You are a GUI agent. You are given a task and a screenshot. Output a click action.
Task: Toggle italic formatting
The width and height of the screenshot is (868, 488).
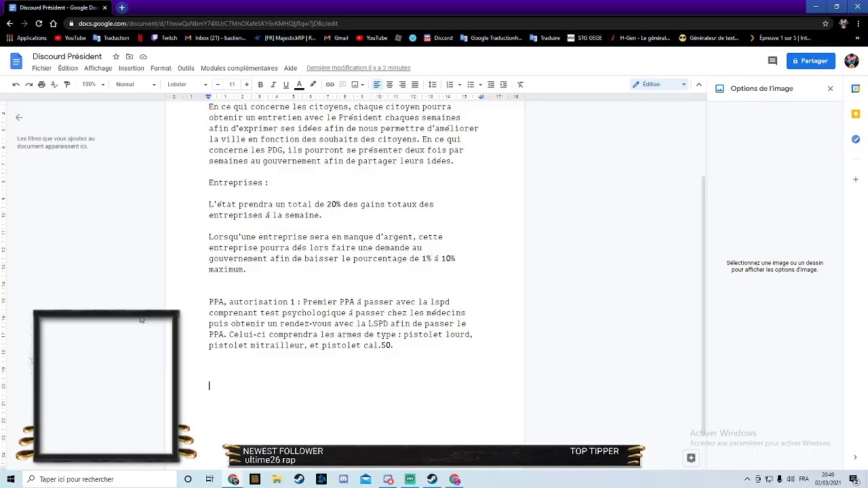pyautogui.click(x=273, y=85)
